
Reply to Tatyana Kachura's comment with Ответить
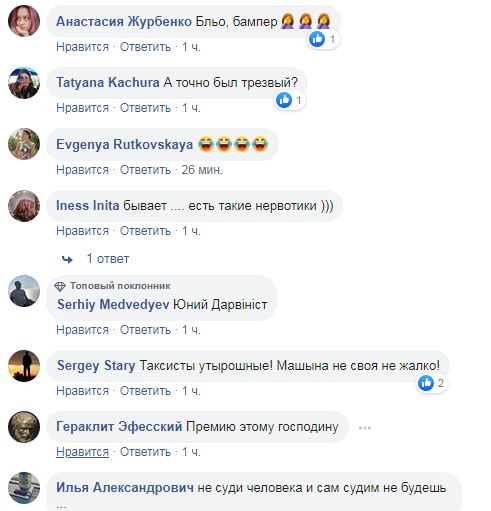click(145, 108)
